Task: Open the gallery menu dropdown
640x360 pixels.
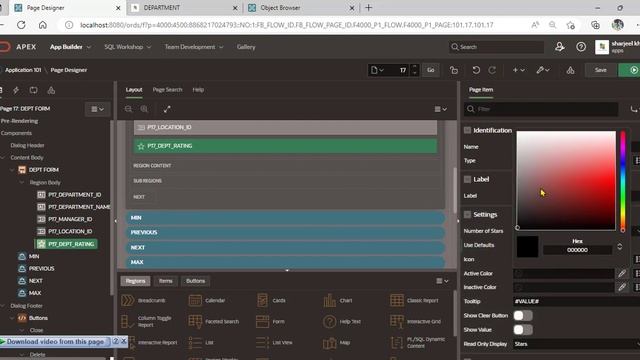Action: coord(442,281)
